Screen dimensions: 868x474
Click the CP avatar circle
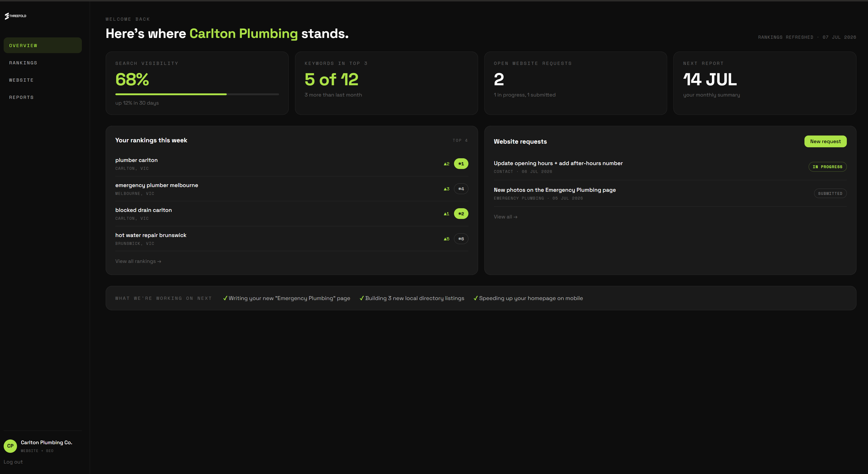pyautogui.click(x=10, y=446)
